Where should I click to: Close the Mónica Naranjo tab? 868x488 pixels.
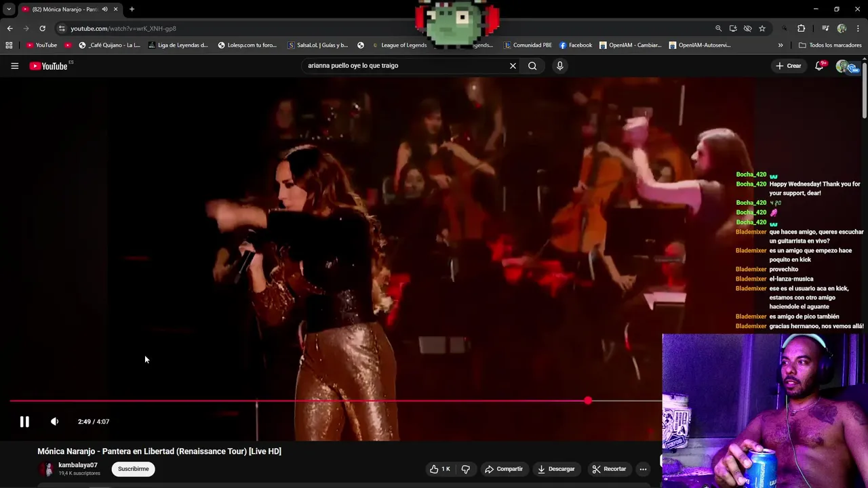click(115, 9)
